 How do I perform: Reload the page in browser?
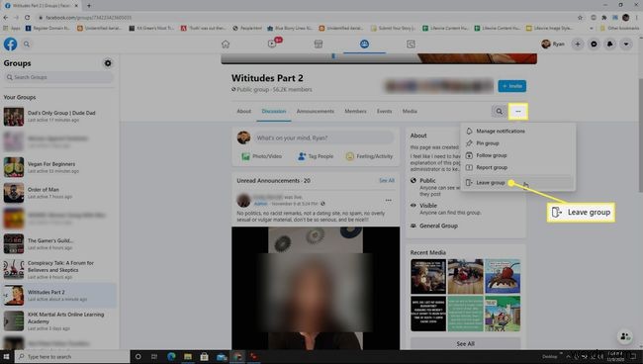tap(27, 18)
